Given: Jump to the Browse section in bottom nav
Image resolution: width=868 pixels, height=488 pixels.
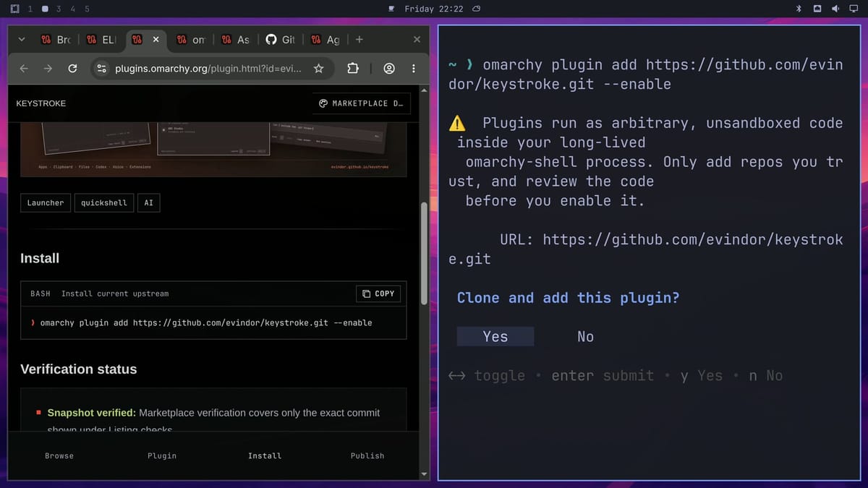Looking at the screenshot, I should point(59,455).
